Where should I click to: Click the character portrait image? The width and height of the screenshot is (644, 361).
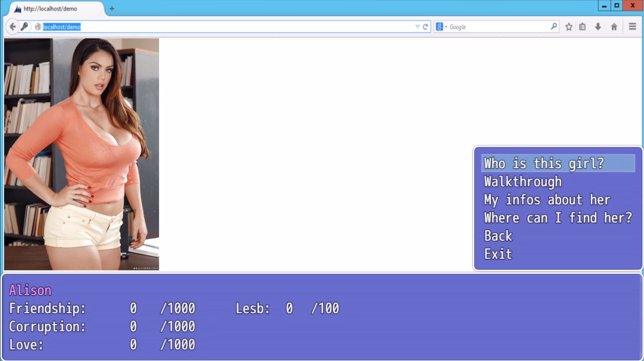82,154
